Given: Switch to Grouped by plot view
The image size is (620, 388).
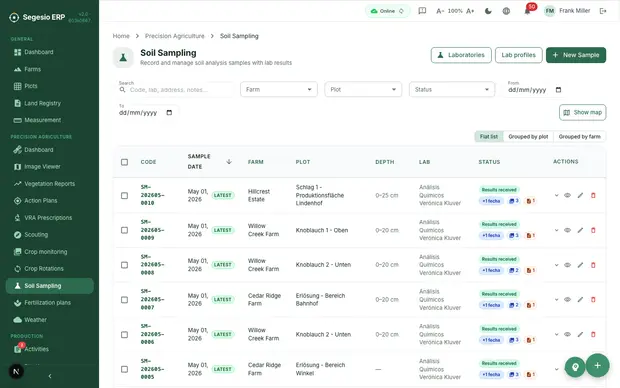Looking at the screenshot, I should point(528,136).
